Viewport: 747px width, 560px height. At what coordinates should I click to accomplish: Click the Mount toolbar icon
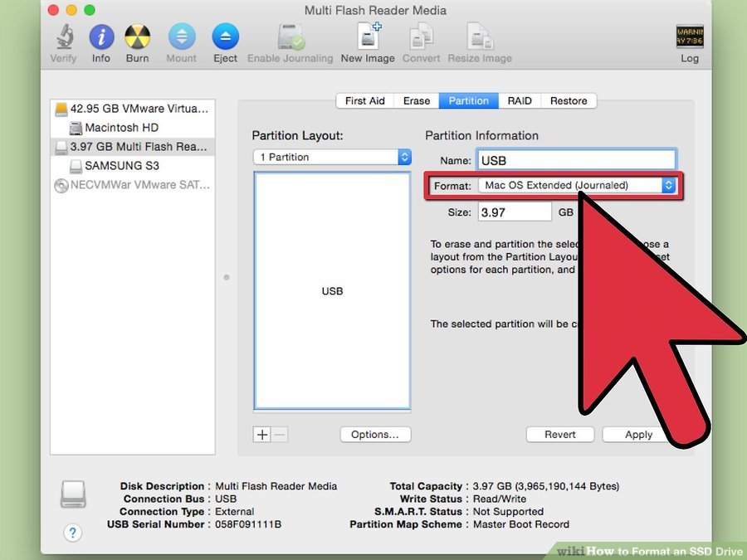tap(182, 37)
